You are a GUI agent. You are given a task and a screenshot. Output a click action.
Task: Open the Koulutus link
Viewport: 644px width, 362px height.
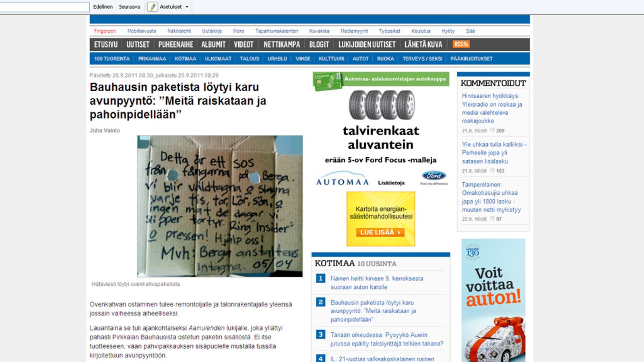(x=421, y=31)
